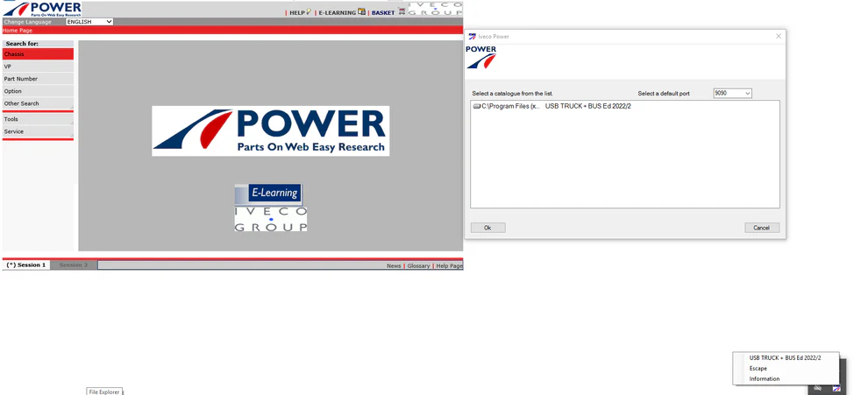Screen dimensions: 868x395
Task: Click the Iveco Power tray icon
Action: tap(836, 388)
